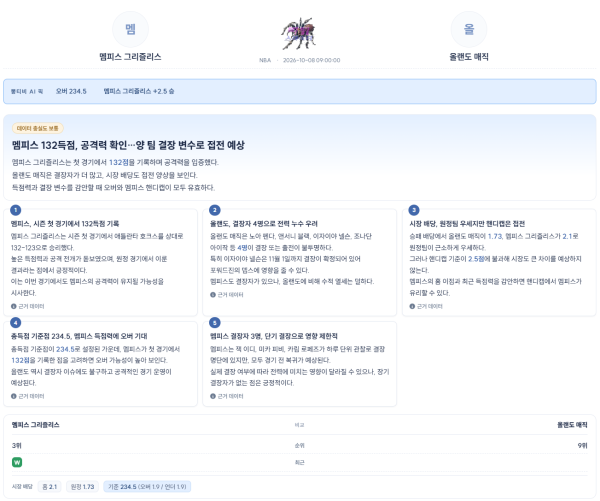Click the 올랜도 매직 team name under logo
Viewport: 600px width, 501px height.
(469, 57)
